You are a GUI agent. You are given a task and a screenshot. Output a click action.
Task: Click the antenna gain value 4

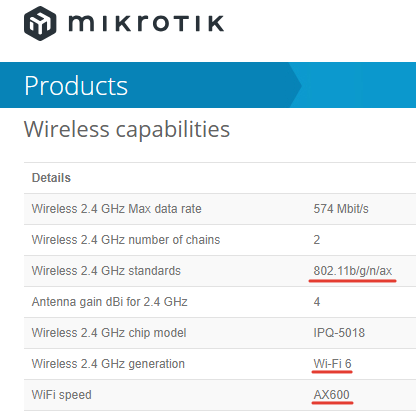pos(317,302)
